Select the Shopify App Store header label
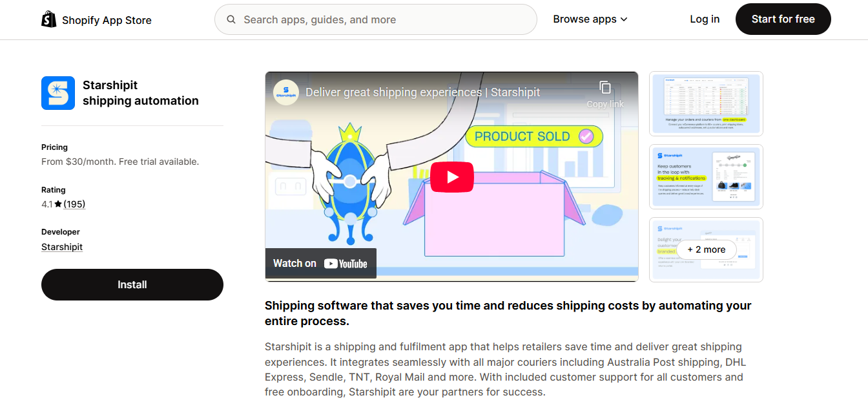The height and width of the screenshot is (411, 868). click(x=107, y=19)
